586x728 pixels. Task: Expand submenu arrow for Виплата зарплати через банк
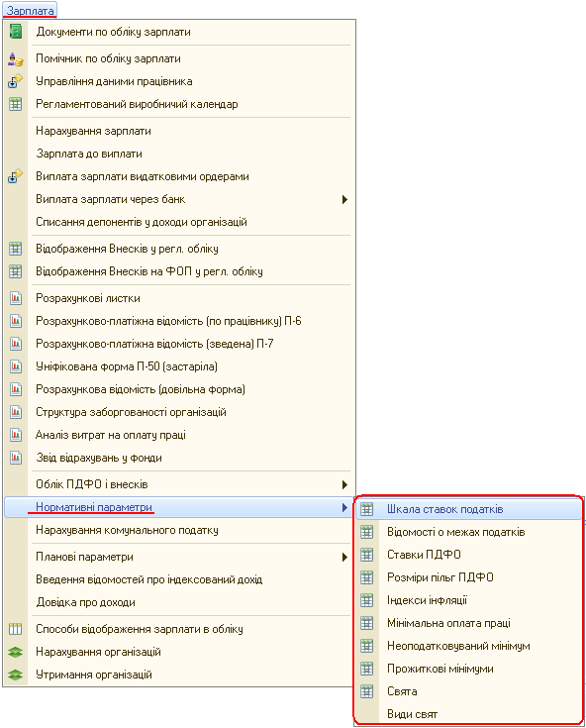[x=344, y=200]
